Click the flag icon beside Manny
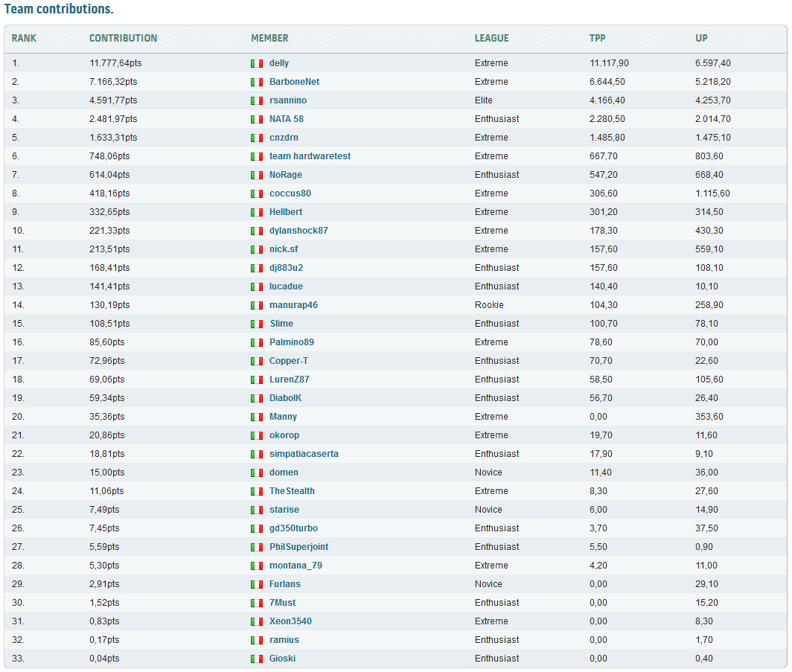 coord(257,417)
